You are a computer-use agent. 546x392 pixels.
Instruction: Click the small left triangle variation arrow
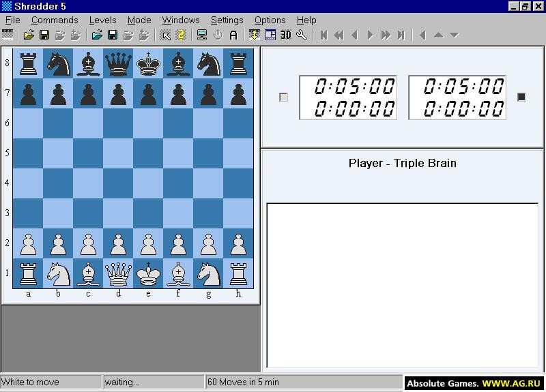click(x=423, y=35)
